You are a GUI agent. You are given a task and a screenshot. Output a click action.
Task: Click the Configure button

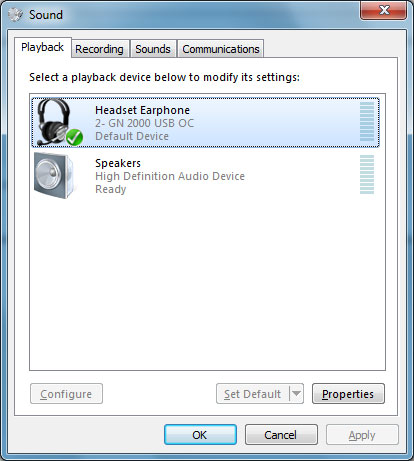coord(66,394)
